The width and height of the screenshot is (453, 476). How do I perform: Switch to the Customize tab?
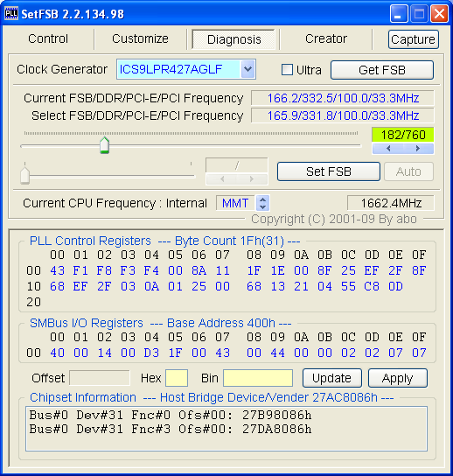140,38
